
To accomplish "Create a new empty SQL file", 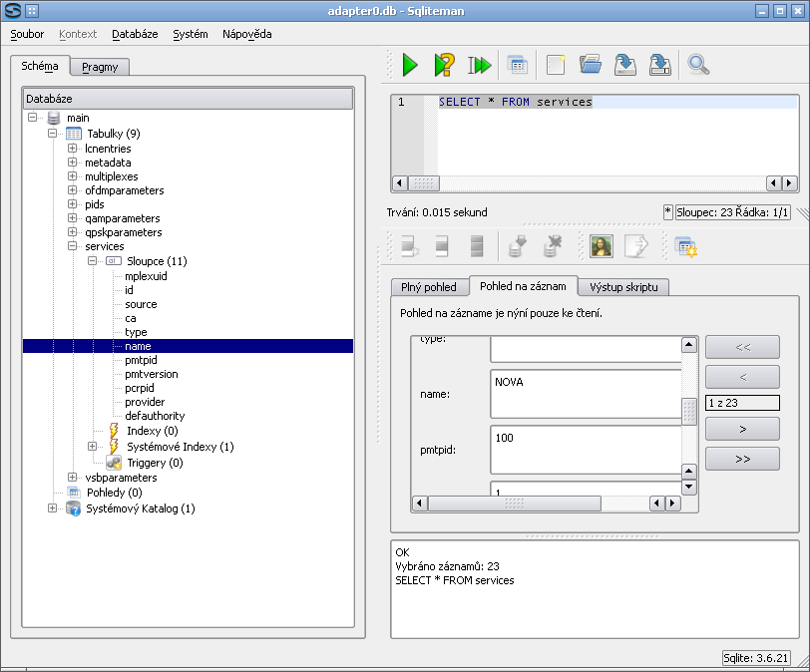I will click(556, 66).
